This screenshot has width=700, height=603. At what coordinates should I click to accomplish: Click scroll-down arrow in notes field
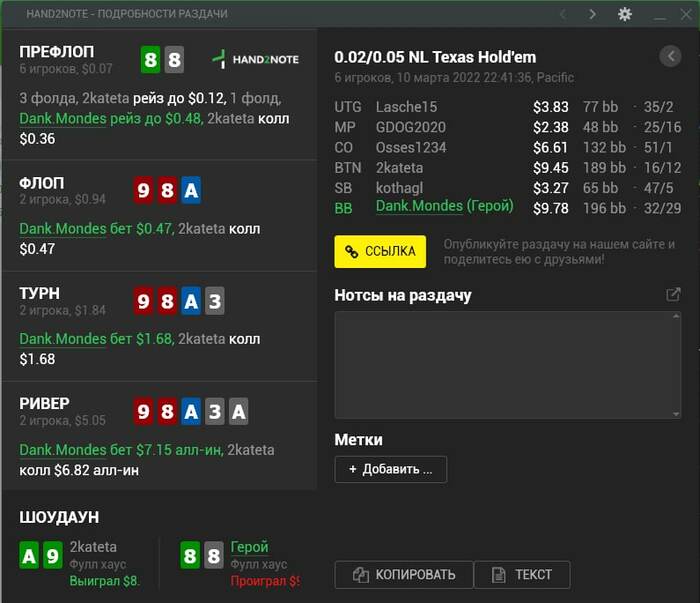tap(676, 414)
